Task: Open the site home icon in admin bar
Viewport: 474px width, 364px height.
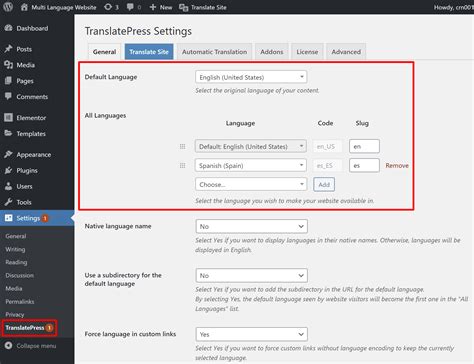Action: 24,7
